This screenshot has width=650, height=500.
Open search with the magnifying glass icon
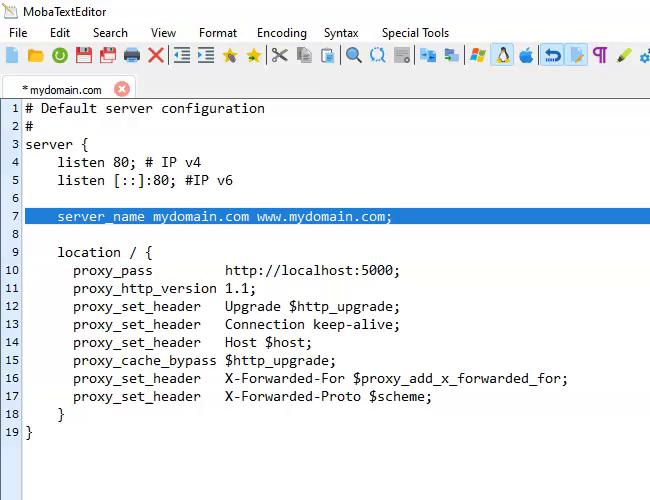(353, 55)
